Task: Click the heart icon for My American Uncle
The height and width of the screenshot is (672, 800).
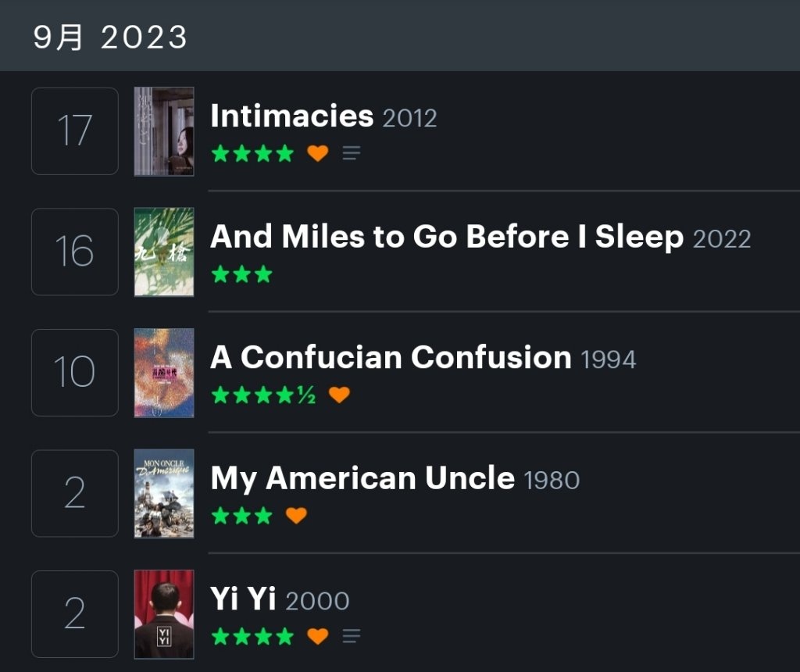Action: point(296,516)
